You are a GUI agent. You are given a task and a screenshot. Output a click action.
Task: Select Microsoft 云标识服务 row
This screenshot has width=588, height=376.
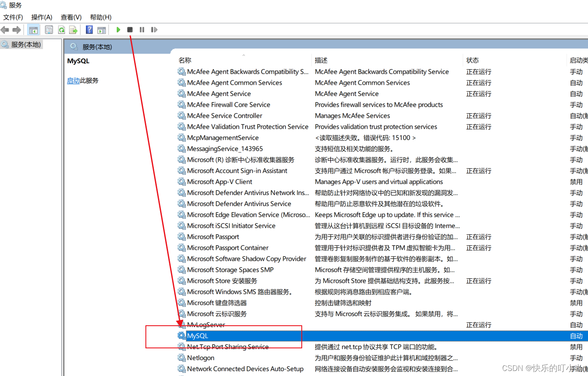(x=382, y=314)
